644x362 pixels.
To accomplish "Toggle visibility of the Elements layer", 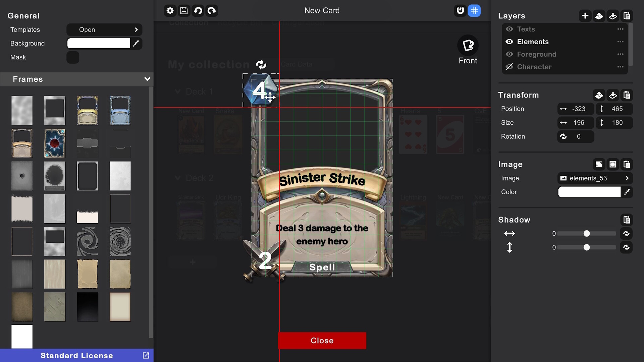I will [x=509, y=42].
